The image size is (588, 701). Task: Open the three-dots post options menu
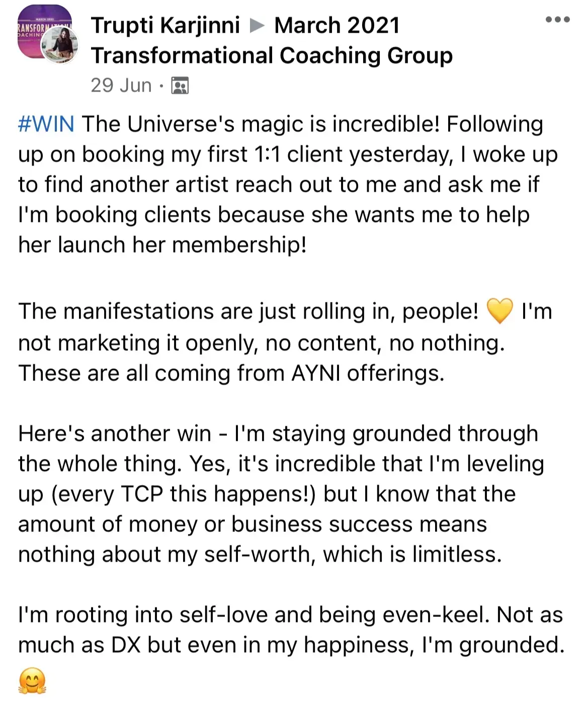557,20
